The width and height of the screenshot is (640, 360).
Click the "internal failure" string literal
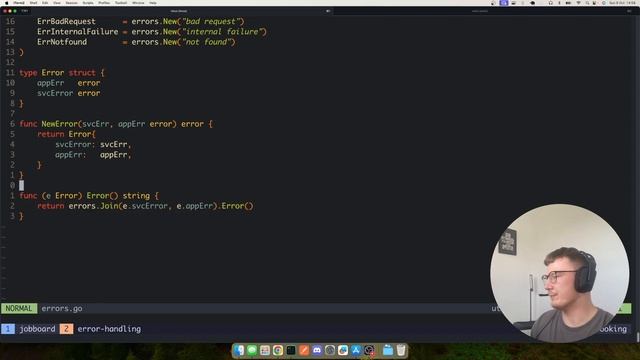[222, 31]
